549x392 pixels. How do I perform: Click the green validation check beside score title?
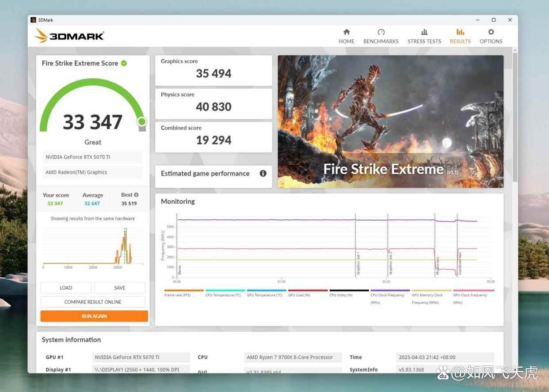pos(124,63)
